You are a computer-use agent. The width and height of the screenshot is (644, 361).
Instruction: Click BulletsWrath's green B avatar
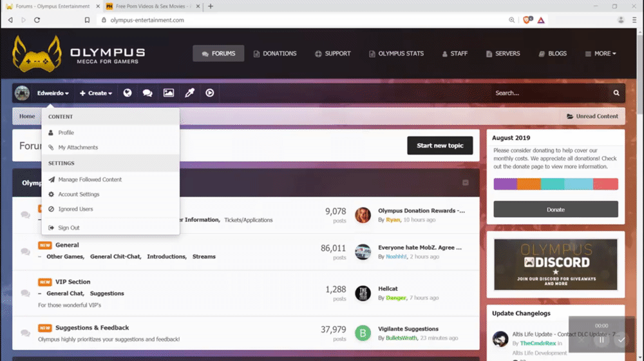coord(363,333)
